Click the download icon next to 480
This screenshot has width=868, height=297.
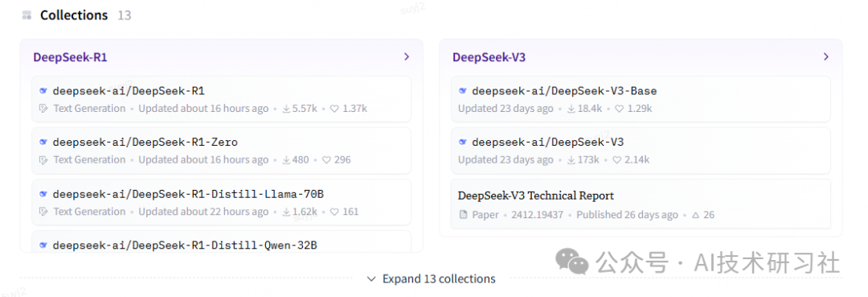coord(287,160)
